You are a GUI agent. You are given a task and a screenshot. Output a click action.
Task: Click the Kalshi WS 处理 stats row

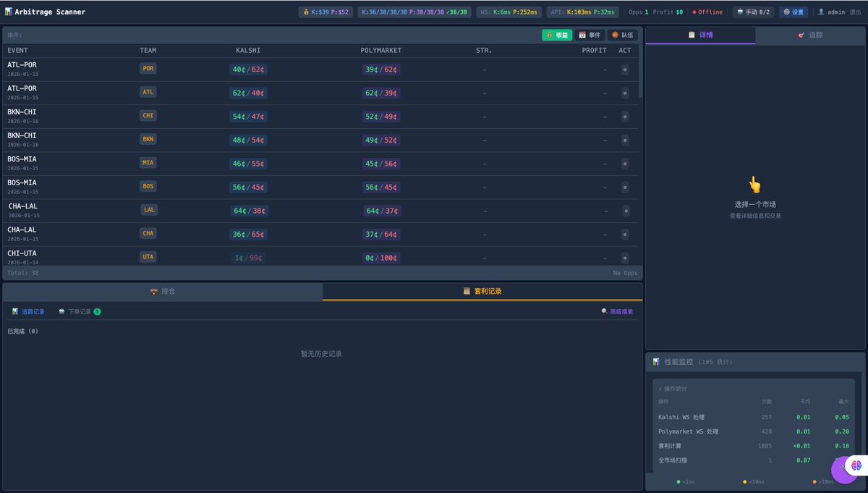coord(753,417)
